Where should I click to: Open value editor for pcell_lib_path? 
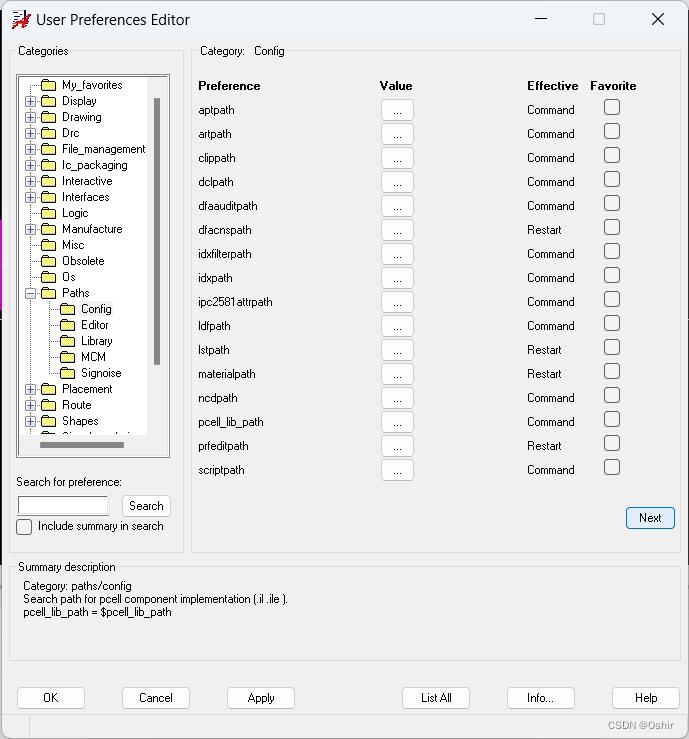click(397, 422)
